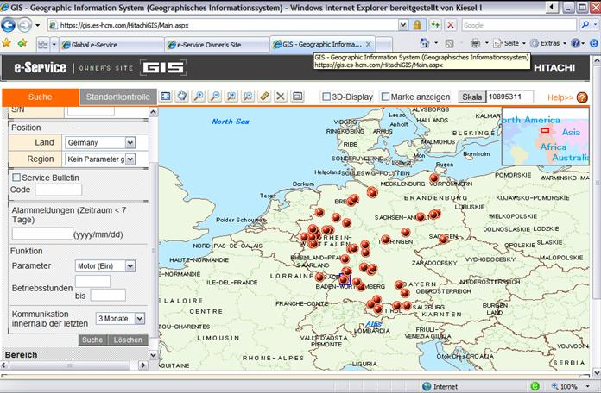This screenshot has height=393, width=601.
Task: Open the Favorites star icon
Action: point(6,43)
